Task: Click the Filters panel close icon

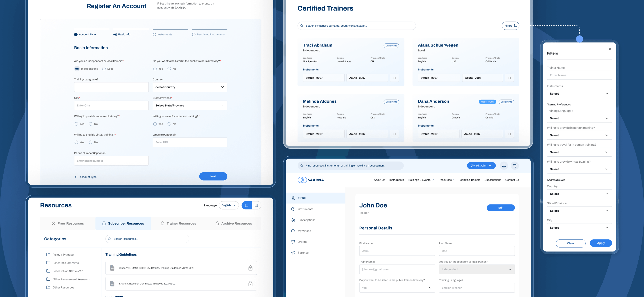Action: pyautogui.click(x=610, y=49)
